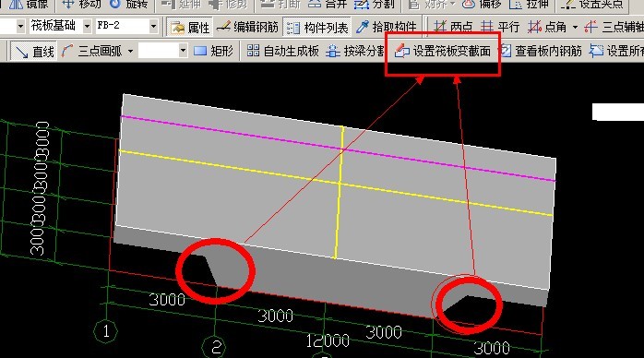Click 按梁分割 split-by-beam tool
The height and width of the screenshot is (358, 644).
[355, 51]
